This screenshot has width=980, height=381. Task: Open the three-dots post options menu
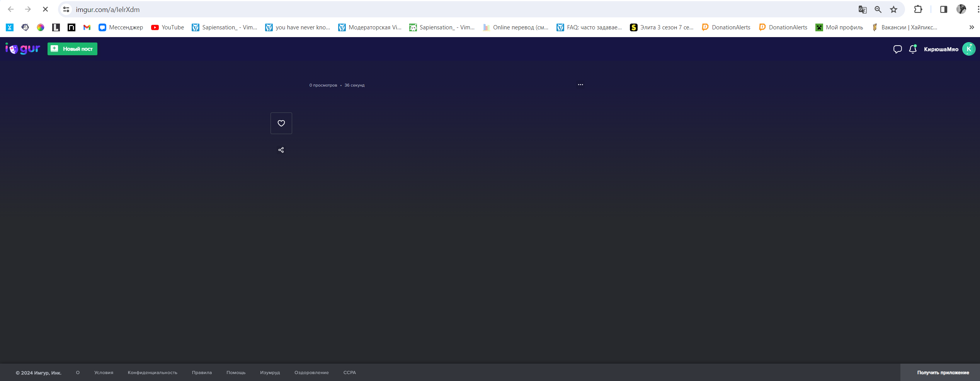pos(580,85)
